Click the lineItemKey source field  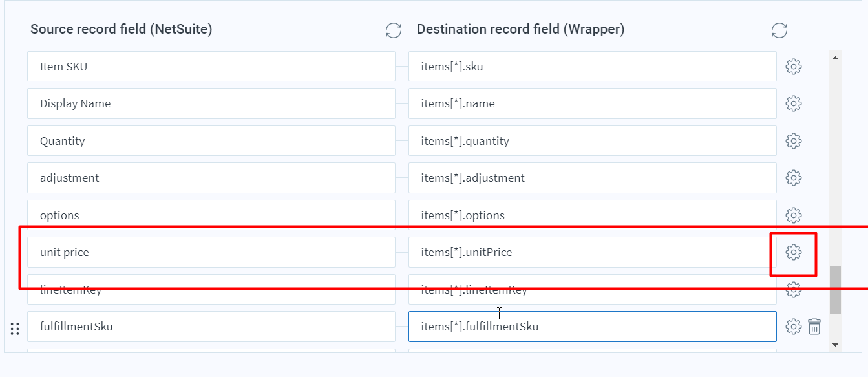pyautogui.click(x=211, y=290)
